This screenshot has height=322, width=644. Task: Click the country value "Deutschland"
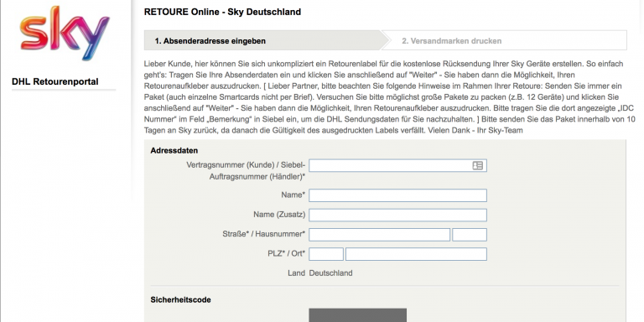[x=330, y=273]
